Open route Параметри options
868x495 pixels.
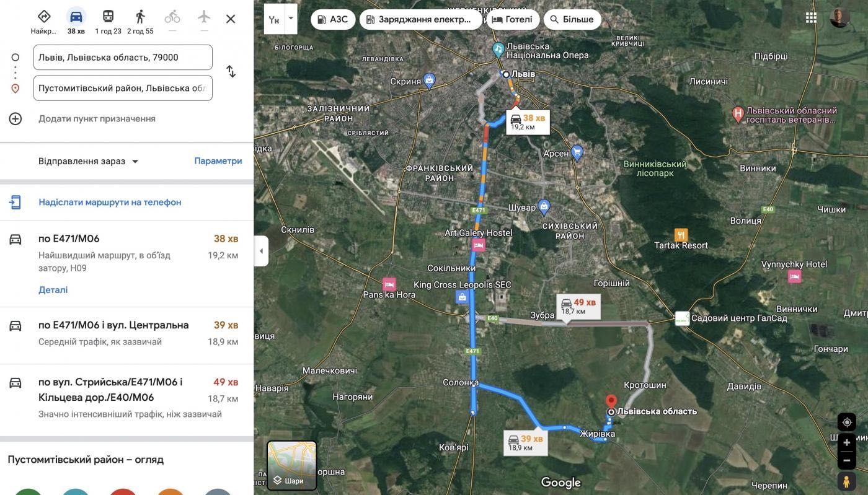click(218, 160)
